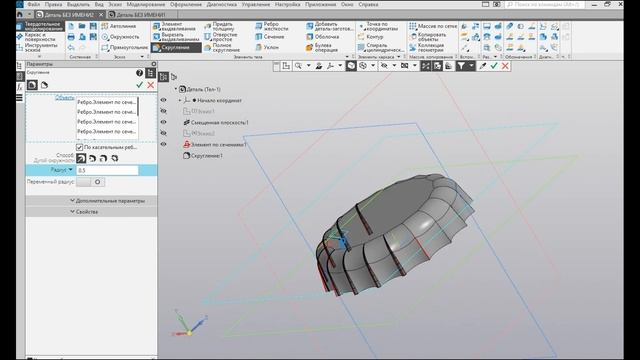Select Точка по координатам tool

(378, 26)
